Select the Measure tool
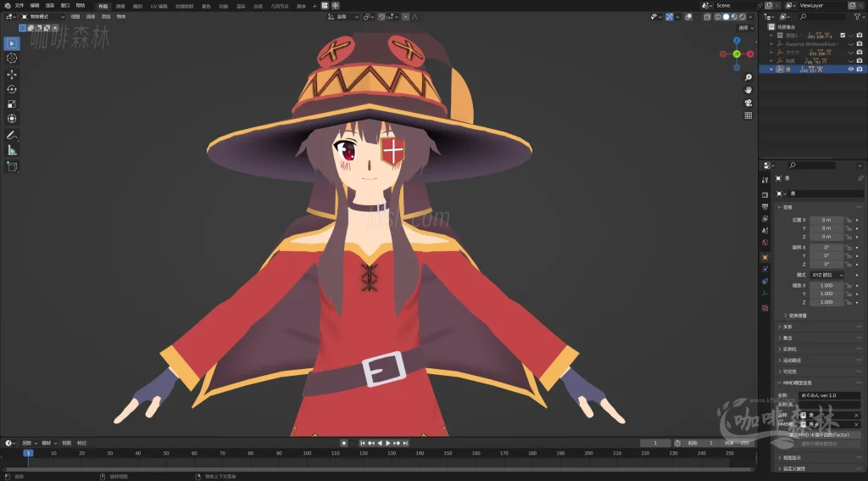 [x=12, y=150]
